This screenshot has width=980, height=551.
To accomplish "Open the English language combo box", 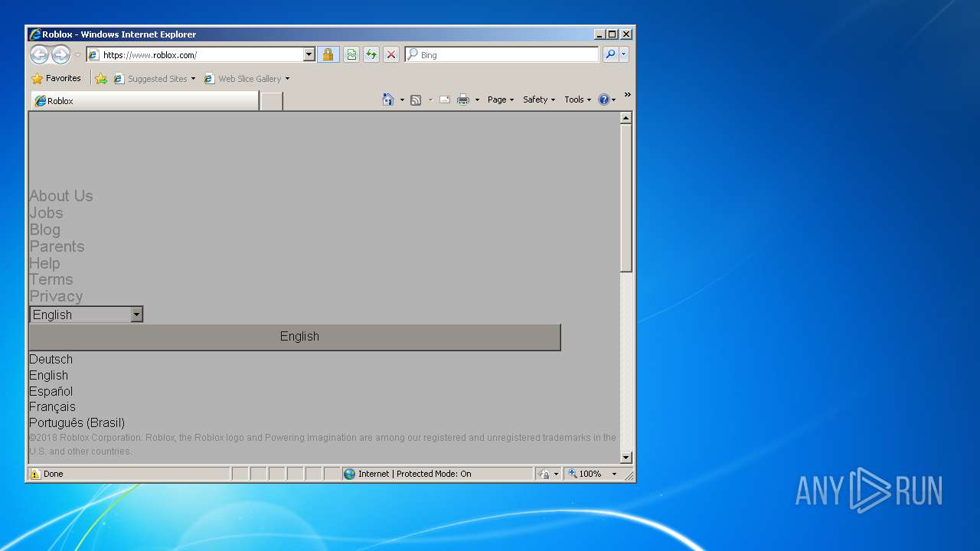I will (x=87, y=315).
